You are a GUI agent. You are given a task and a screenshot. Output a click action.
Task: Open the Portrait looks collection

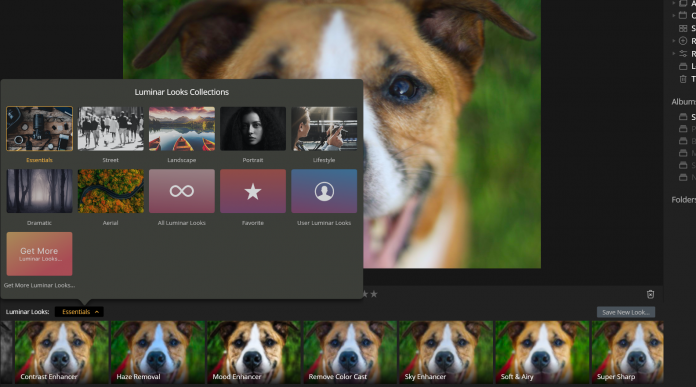point(253,129)
